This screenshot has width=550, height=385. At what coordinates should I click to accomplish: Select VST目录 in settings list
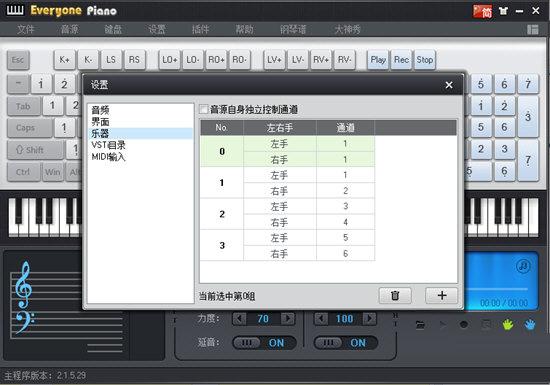140,145
